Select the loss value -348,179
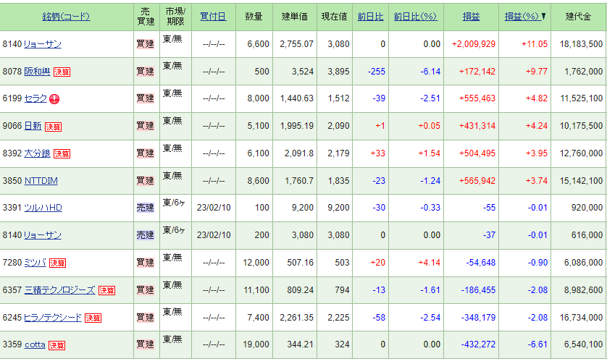The image size is (607, 364). (479, 318)
